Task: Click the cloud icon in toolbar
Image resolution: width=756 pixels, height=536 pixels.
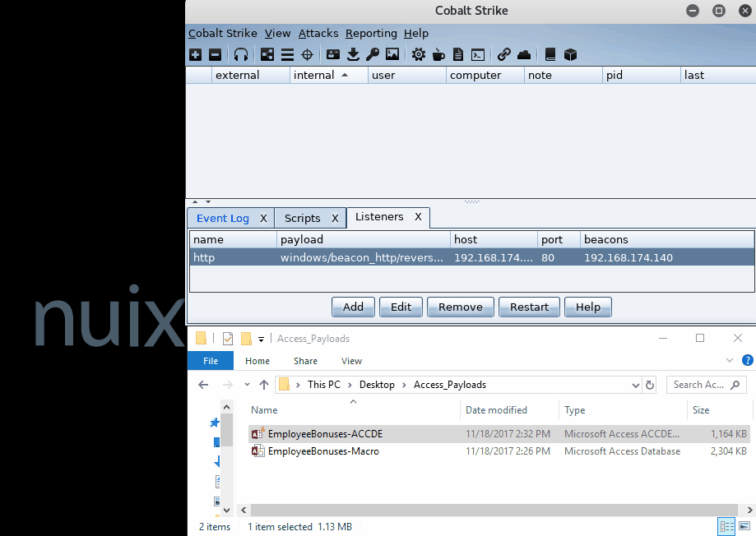Action: point(524,55)
